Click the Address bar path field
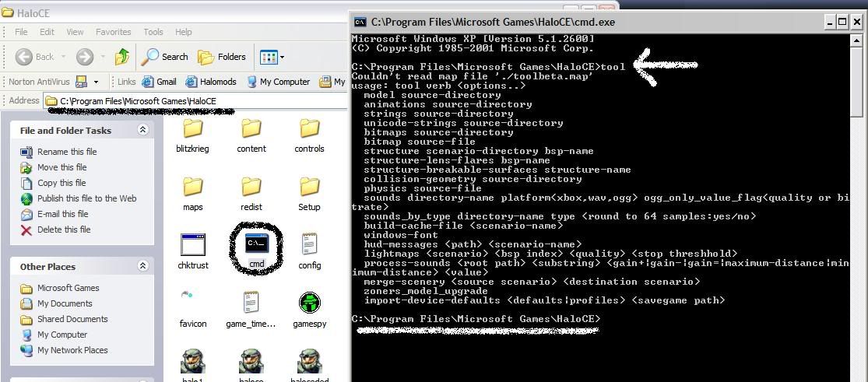 (x=195, y=101)
